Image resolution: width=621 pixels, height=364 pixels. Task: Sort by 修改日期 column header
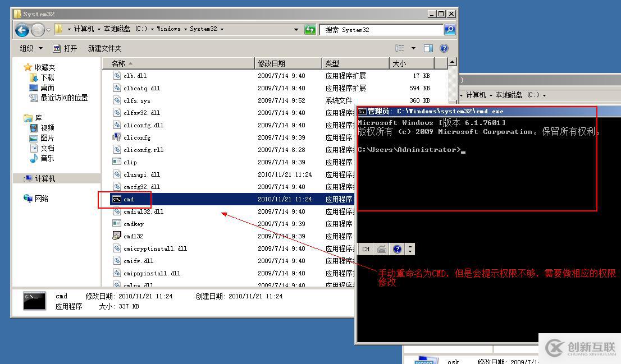(288, 63)
